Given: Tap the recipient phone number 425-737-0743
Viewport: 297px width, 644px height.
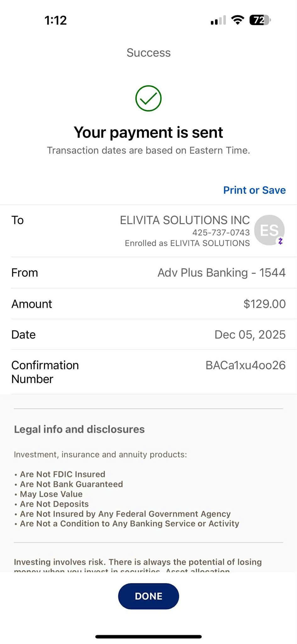Looking at the screenshot, I should 221,232.
